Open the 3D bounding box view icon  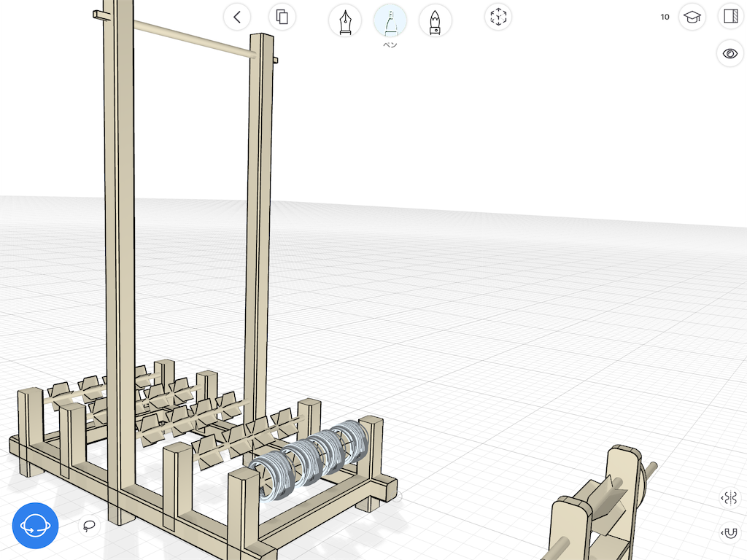pos(498,17)
